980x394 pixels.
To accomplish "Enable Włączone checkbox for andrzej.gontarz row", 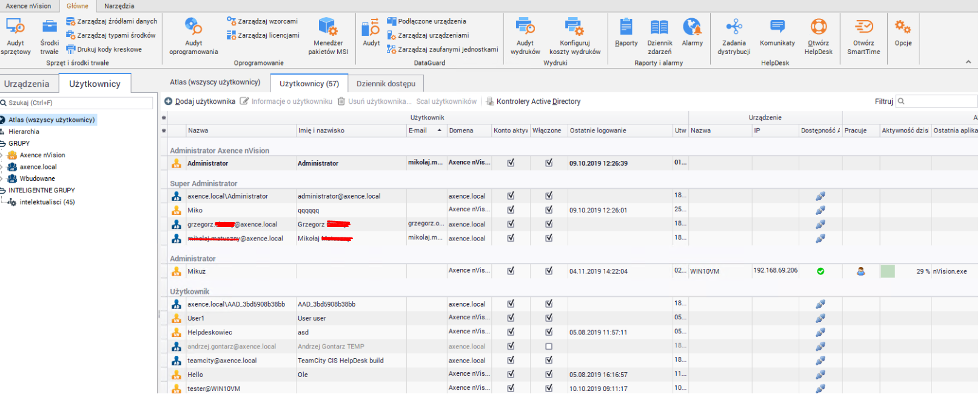I will pos(549,347).
